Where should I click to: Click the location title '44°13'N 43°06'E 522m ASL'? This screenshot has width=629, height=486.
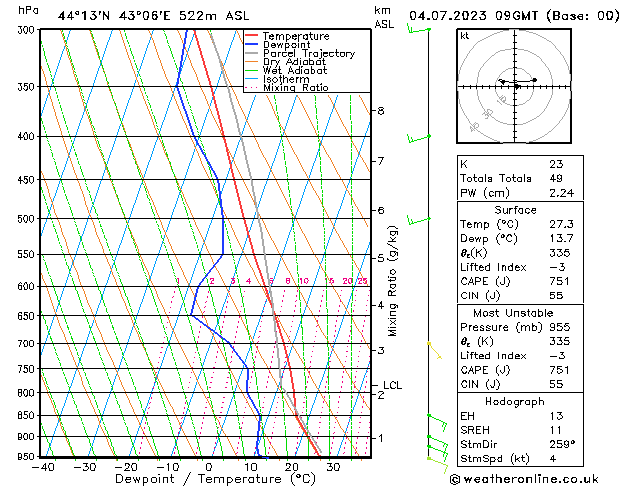(153, 16)
